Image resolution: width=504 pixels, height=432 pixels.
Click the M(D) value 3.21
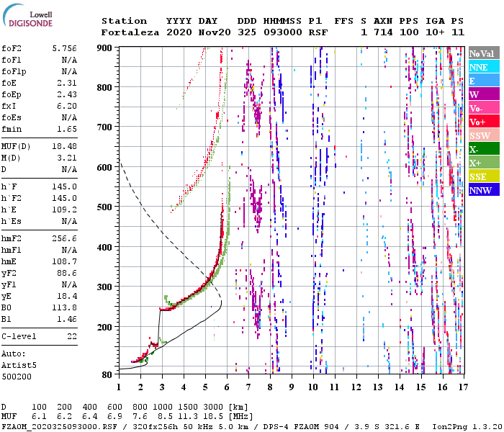click(67, 158)
